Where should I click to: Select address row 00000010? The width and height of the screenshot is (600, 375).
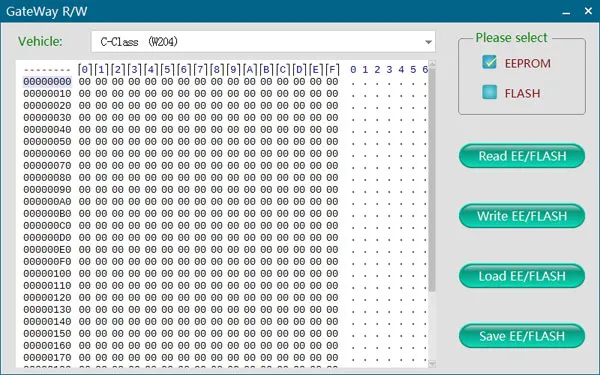point(47,93)
